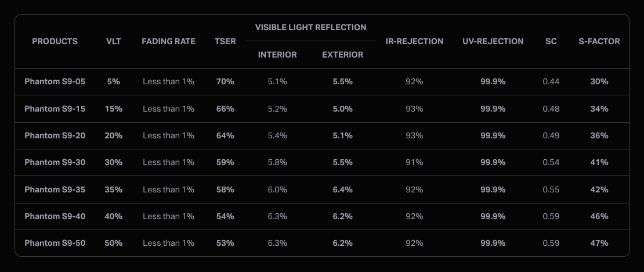This screenshot has height=272, width=644.
Task: Click the UV-REJECTION column header
Action: (493, 41)
